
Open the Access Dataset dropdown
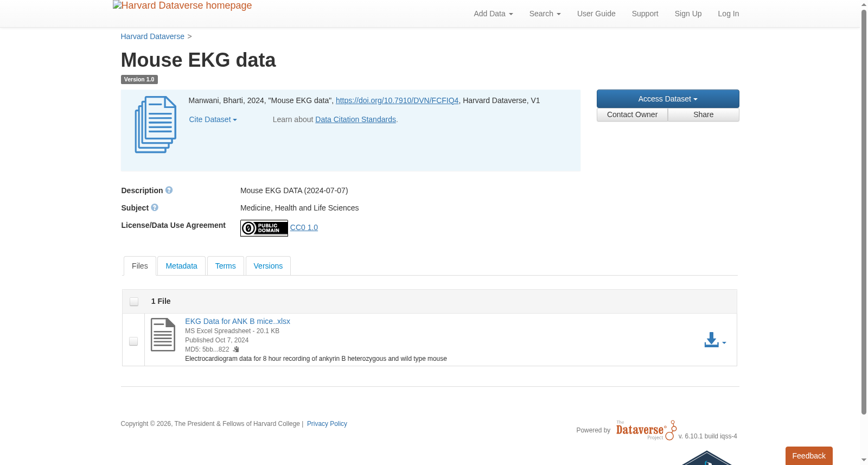668,99
